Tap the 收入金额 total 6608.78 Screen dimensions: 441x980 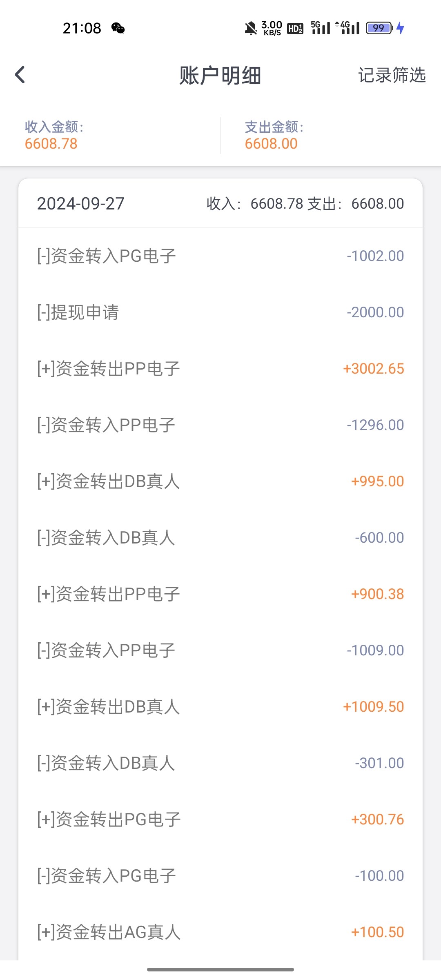pyautogui.click(x=51, y=144)
